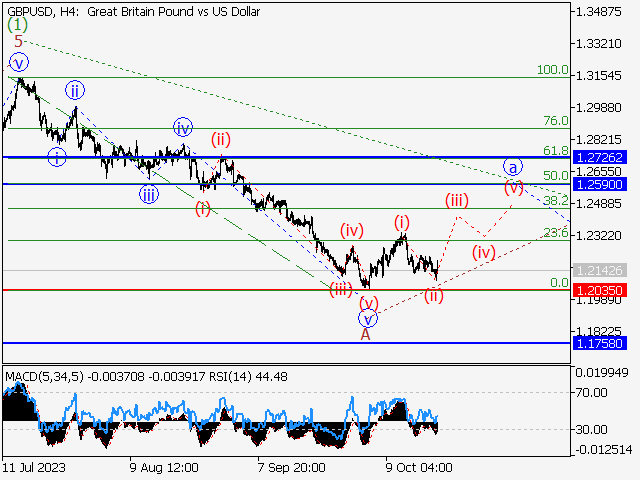Click the 11 Jul 2023 date label
640x480 pixels.
(34, 467)
